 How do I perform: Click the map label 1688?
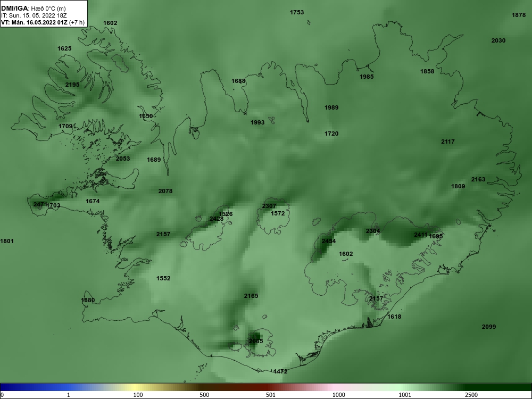click(x=238, y=81)
